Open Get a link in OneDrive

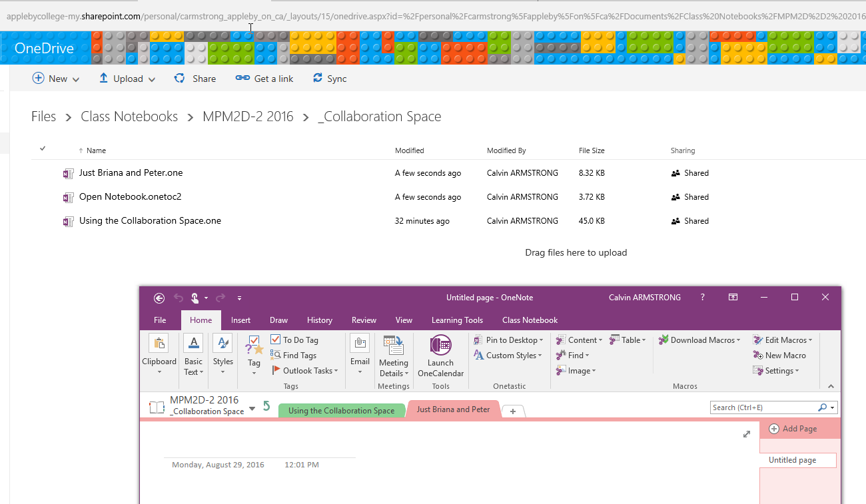pos(264,78)
